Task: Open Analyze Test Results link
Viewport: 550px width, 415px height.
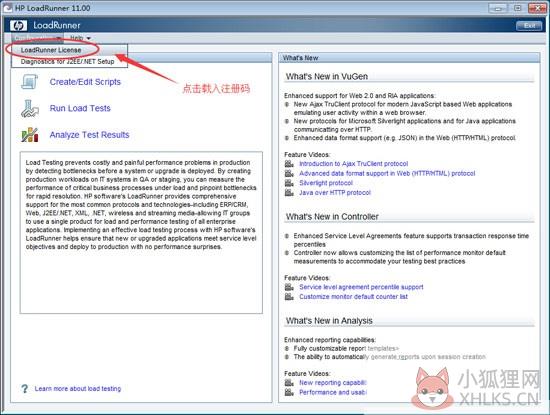Action: pos(89,135)
